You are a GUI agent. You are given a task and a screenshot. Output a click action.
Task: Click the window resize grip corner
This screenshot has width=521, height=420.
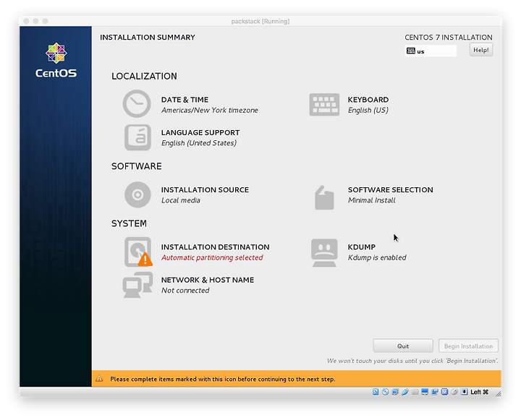[x=499, y=394]
